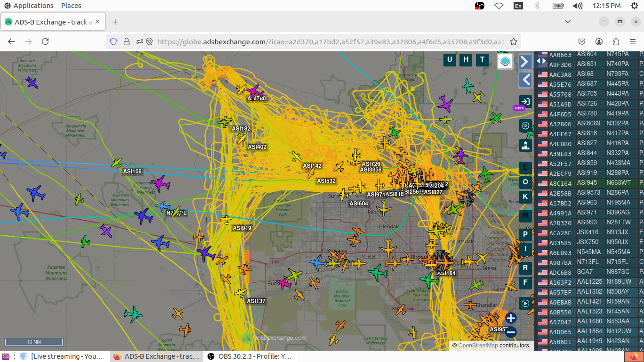
Task: Click the tracking protection shield icon
Action: [x=113, y=41]
